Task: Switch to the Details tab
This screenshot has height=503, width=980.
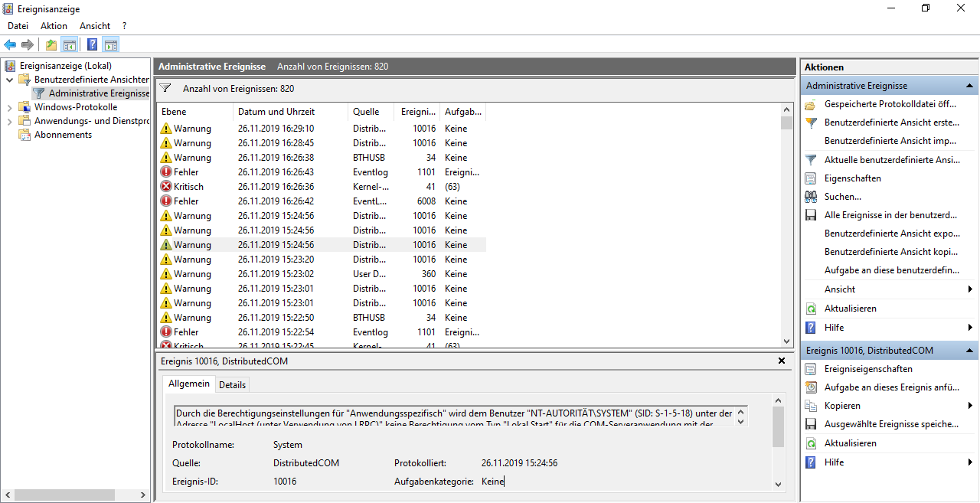Action: click(x=232, y=384)
